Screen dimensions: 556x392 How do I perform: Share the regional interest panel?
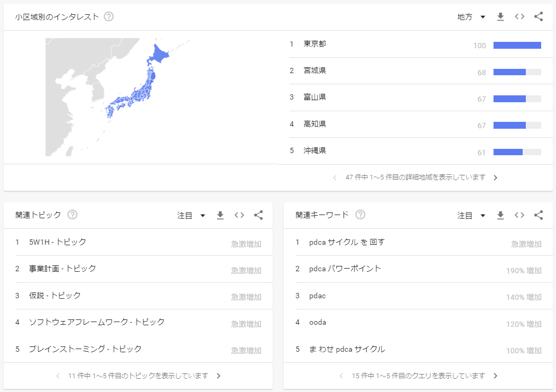tap(539, 16)
